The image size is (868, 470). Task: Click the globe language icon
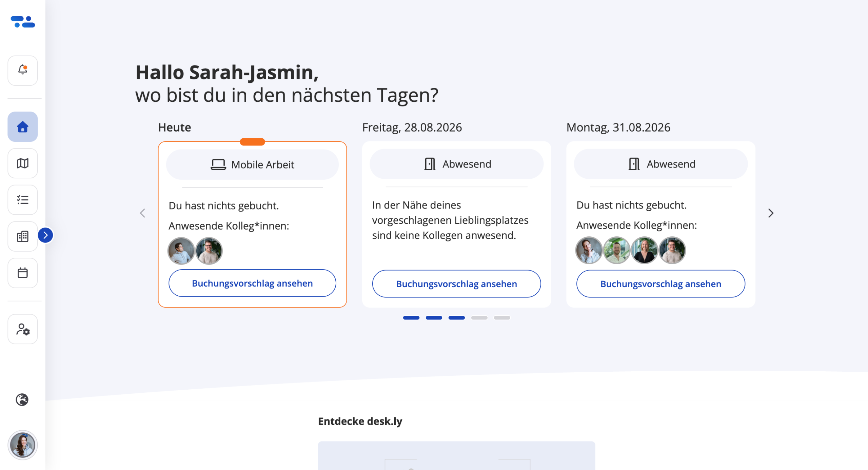tap(22, 400)
